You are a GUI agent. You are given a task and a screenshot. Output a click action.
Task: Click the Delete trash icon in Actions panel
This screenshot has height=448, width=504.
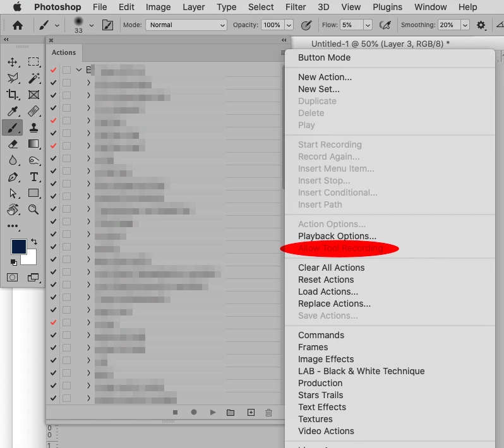pos(268,413)
